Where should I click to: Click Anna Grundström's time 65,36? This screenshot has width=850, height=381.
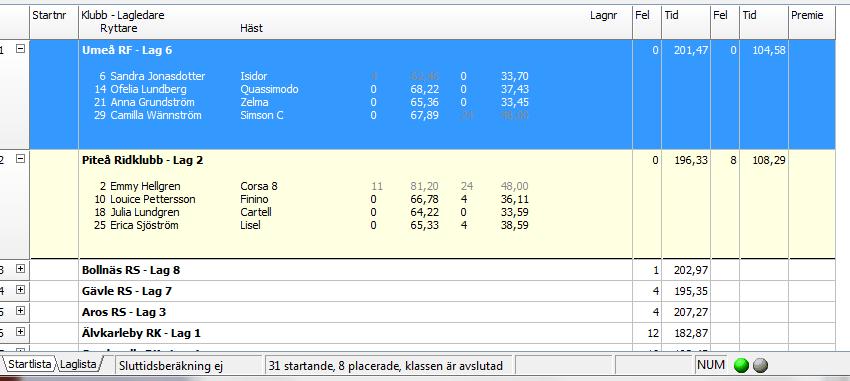tap(424, 102)
